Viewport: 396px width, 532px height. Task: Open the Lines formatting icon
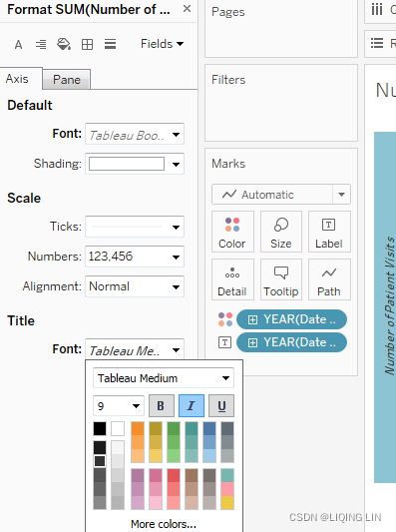click(110, 44)
